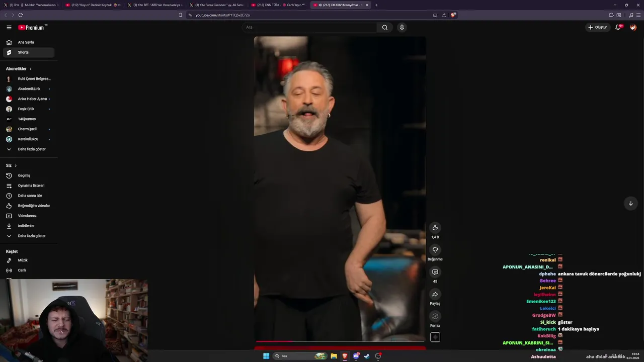Open the YouTube hamburger guide menu
This screenshot has height=362, width=644.
[9, 27]
